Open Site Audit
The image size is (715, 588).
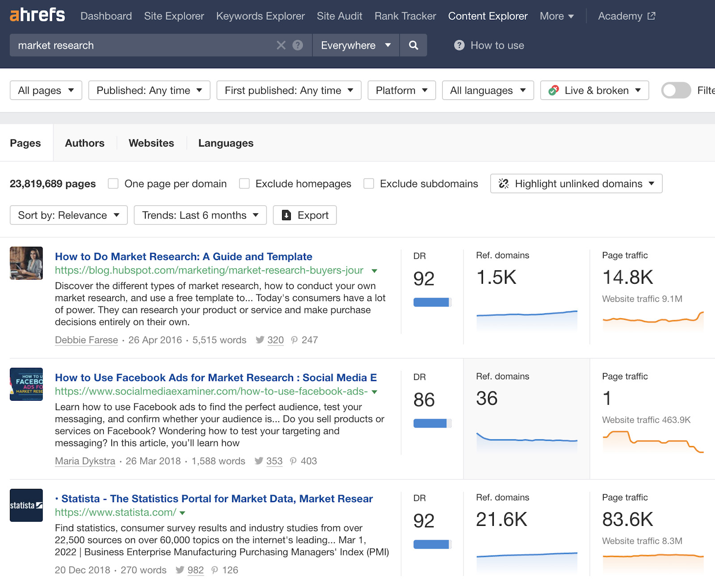click(340, 16)
